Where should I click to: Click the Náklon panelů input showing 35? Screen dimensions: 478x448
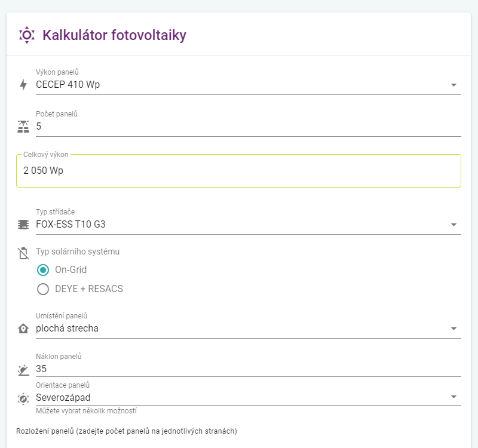(239, 369)
